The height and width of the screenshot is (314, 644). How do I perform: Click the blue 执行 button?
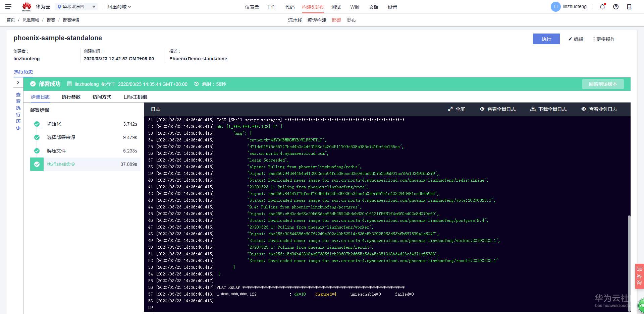[x=546, y=39]
